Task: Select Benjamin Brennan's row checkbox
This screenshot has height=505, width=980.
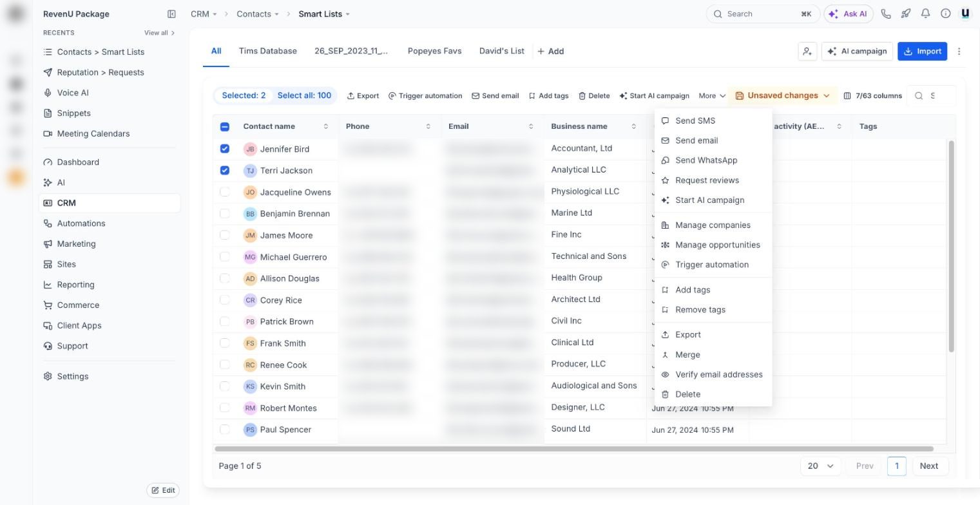Action: 225,213
